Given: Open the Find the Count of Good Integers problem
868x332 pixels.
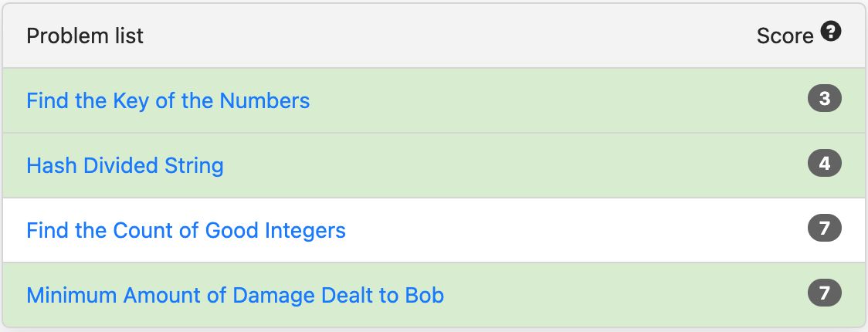Looking at the screenshot, I should pyautogui.click(x=186, y=230).
